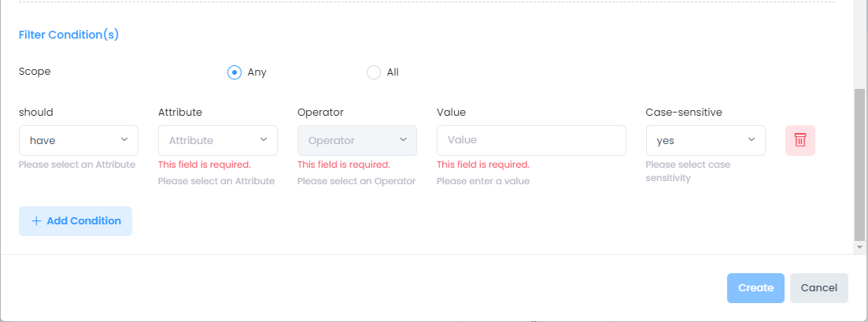Click the chevron arrow in Attribute field
Viewport: 868px width, 322px height.
[264, 139]
